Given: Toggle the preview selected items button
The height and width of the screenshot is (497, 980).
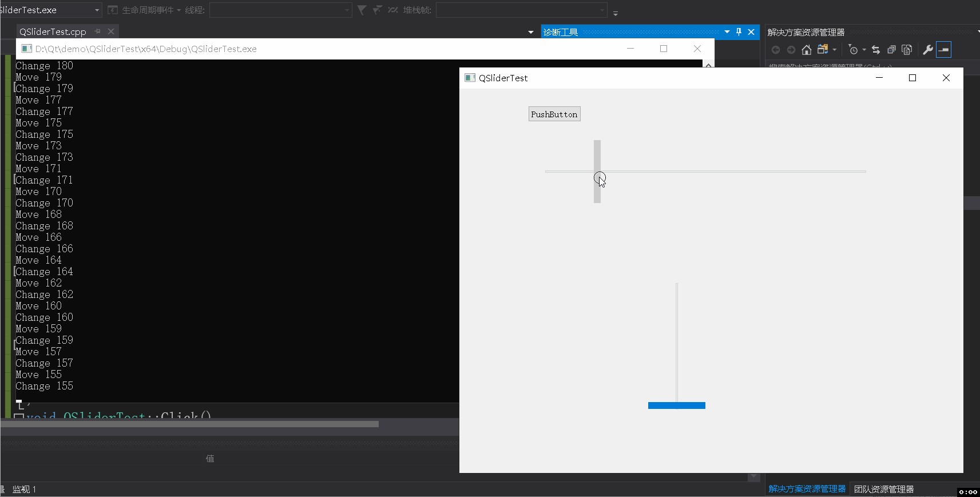Looking at the screenshot, I should click(944, 50).
